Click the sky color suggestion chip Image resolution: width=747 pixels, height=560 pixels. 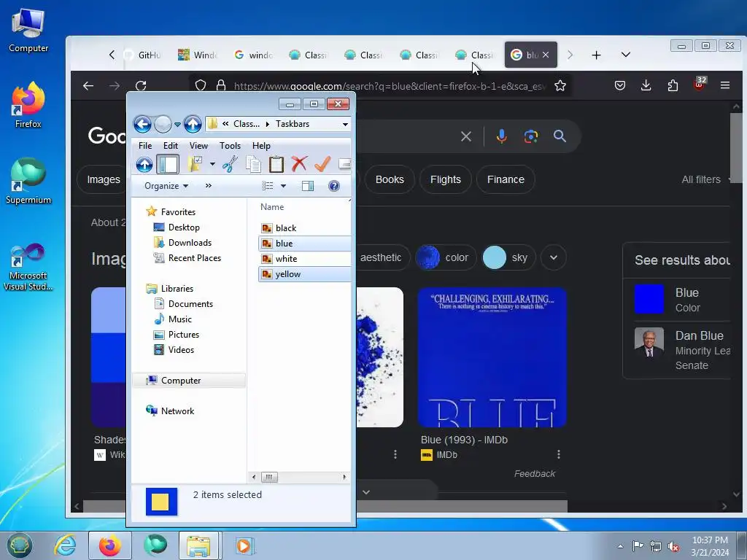point(508,257)
